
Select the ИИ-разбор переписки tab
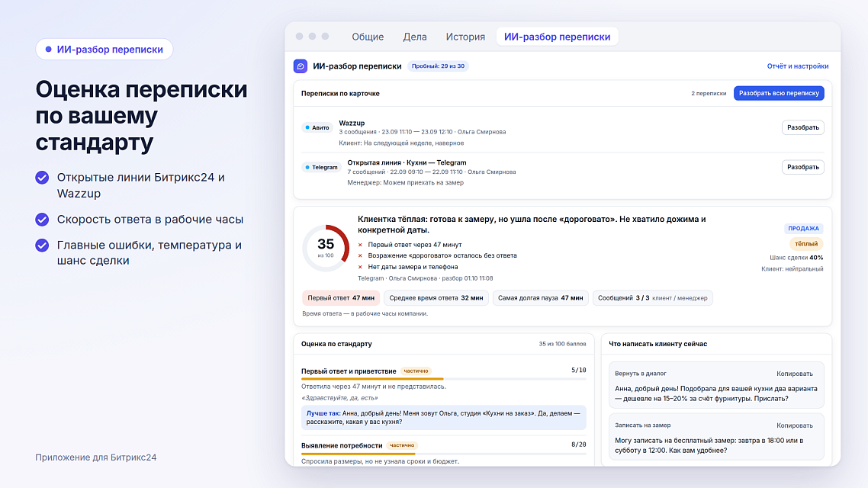pyautogui.click(x=557, y=37)
